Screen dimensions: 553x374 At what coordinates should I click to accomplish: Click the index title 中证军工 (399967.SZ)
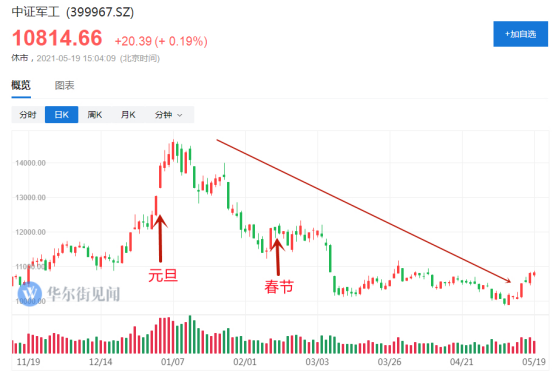[x=73, y=12]
